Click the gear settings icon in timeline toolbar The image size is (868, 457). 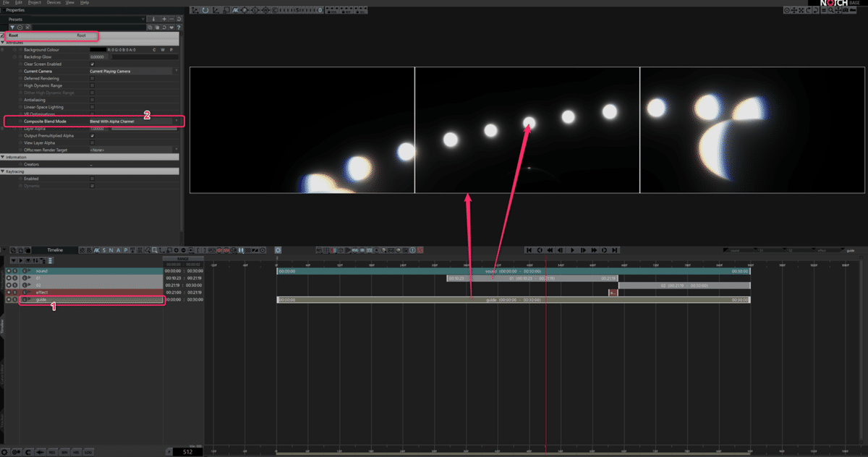tap(278, 250)
